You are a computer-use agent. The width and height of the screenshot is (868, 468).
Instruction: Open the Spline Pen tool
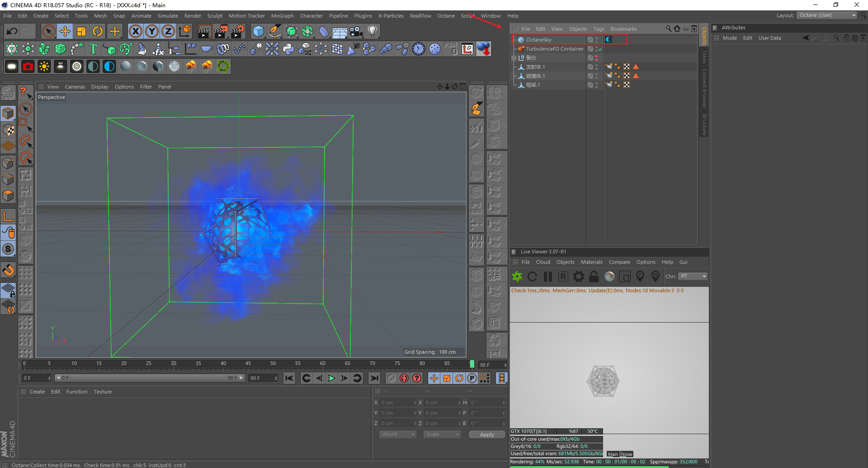point(274,31)
